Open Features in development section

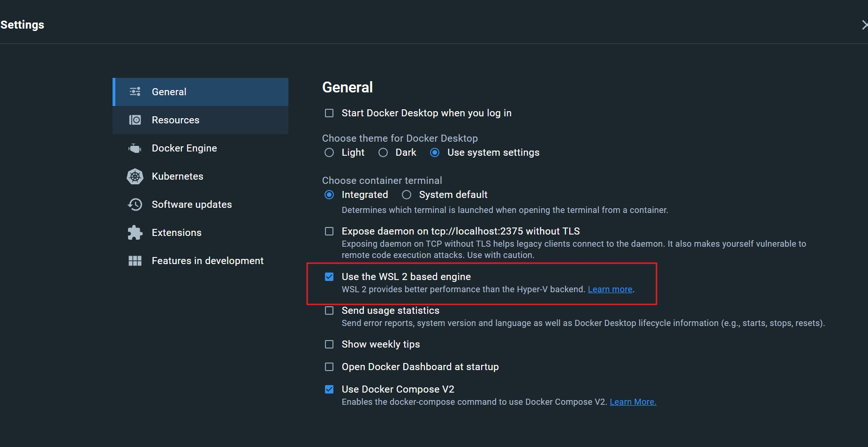click(x=200, y=261)
